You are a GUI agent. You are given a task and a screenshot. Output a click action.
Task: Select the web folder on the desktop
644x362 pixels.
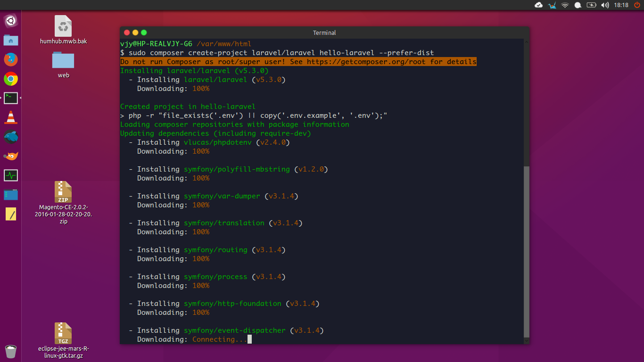click(63, 65)
